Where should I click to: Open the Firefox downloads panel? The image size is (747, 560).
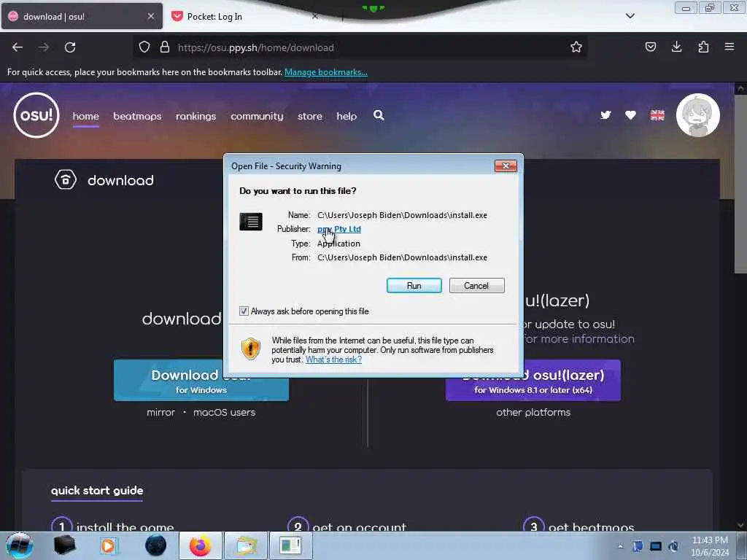pos(676,47)
